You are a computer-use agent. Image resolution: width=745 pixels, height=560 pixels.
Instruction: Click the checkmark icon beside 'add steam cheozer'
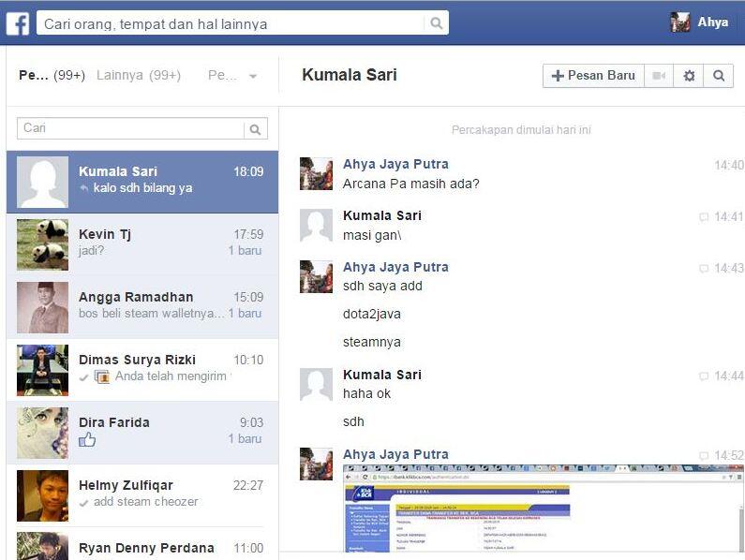pos(84,503)
